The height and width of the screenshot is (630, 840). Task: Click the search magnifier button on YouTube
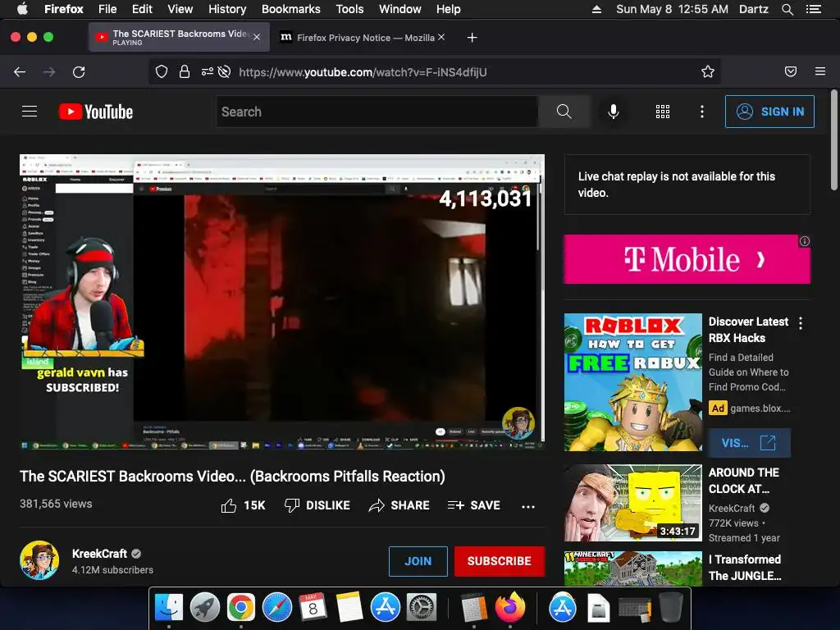tap(564, 112)
